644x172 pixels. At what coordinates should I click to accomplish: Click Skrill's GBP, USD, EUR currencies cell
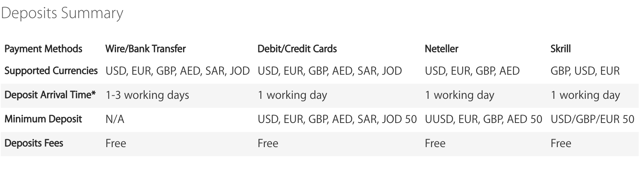click(x=585, y=71)
